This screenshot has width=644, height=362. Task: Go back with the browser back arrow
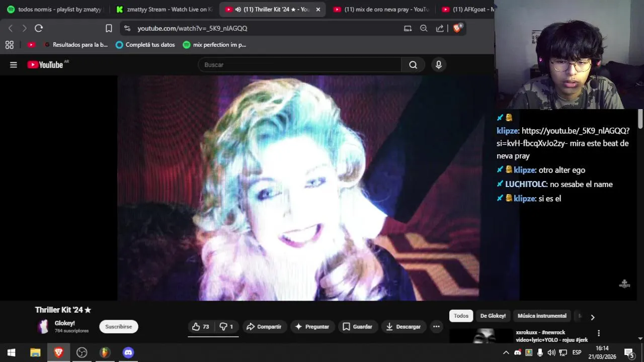coord(11,29)
